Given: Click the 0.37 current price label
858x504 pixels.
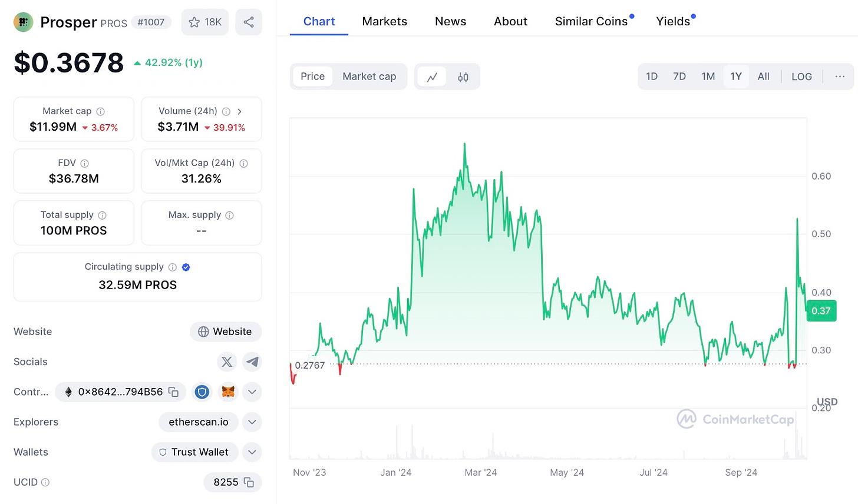Looking at the screenshot, I should click(821, 311).
